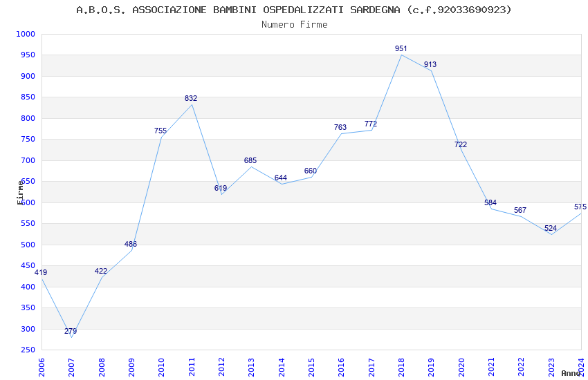
Task: Select the x-axis year 2010
Action: tap(161, 368)
